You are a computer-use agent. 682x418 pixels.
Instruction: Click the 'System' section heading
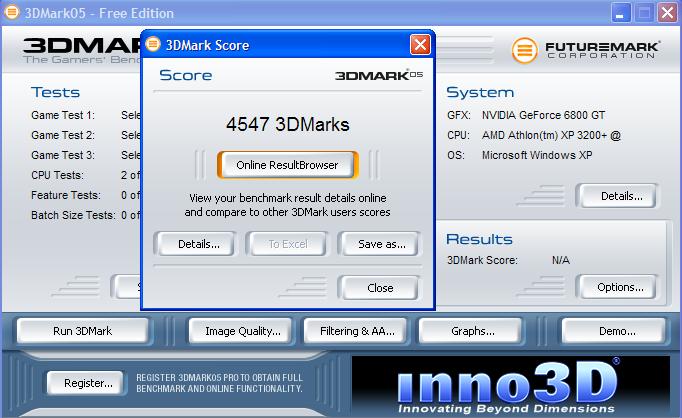(x=480, y=92)
